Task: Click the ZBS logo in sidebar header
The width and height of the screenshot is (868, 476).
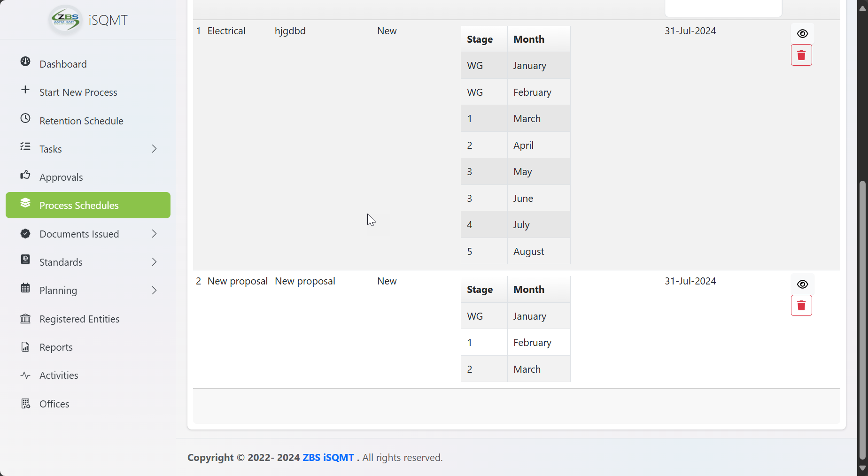Action: click(x=66, y=20)
